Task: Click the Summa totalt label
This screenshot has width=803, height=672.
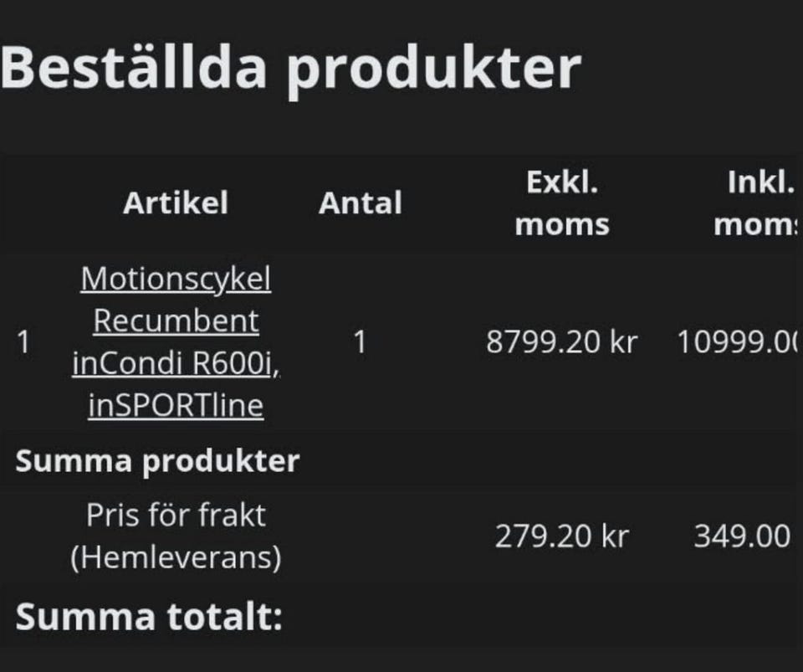Action: 149,618
